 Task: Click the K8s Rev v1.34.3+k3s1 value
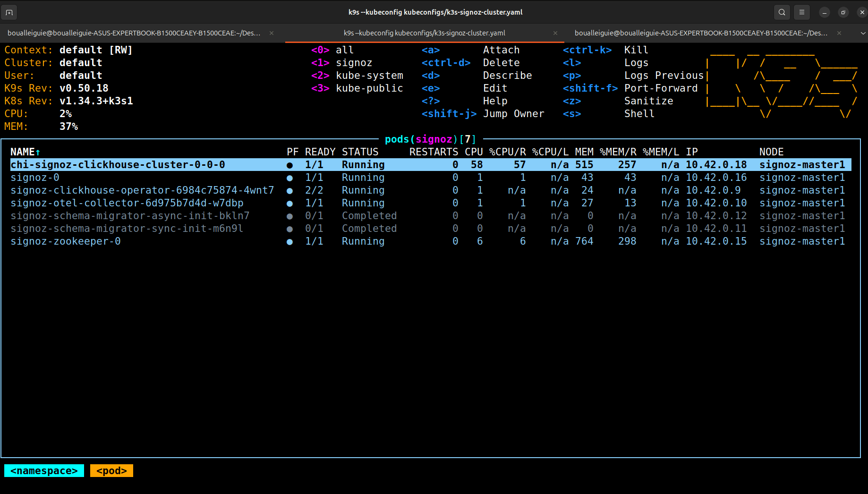pyautogui.click(x=96, y=101)
